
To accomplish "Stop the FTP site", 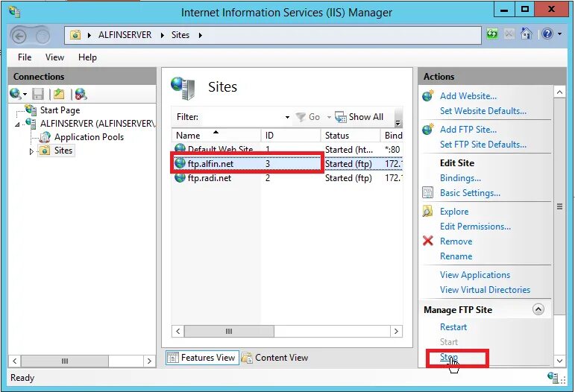I will click(448, 357).
